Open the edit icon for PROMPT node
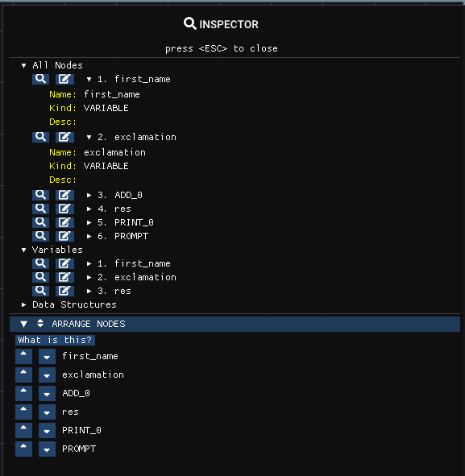465x476 pixels. (x=64, y=236)
